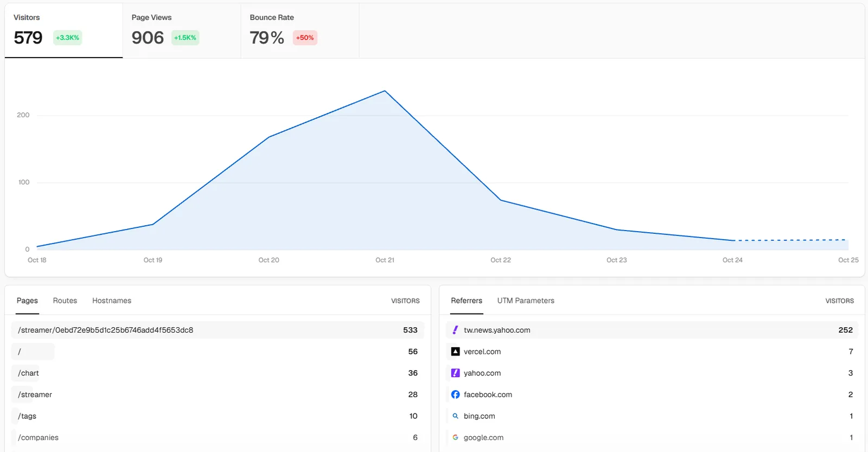Open the Pages tab
The height and width of the screenshot is (452, 868).
tap(27, 301)
